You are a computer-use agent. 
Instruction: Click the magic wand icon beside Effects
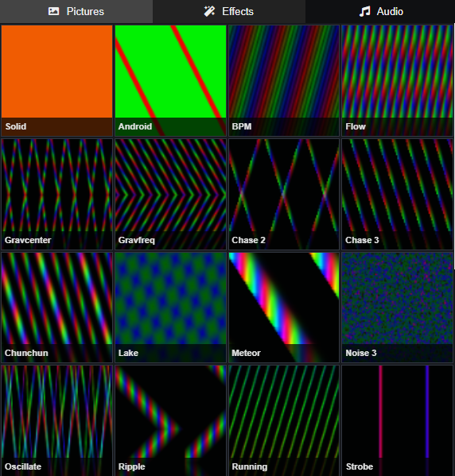point(209,12)
